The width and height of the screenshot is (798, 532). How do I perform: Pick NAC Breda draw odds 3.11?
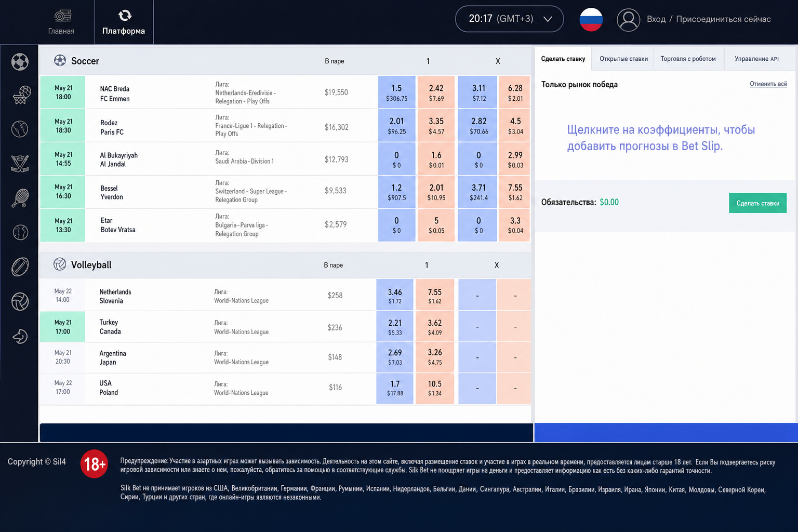pos(478,92)
